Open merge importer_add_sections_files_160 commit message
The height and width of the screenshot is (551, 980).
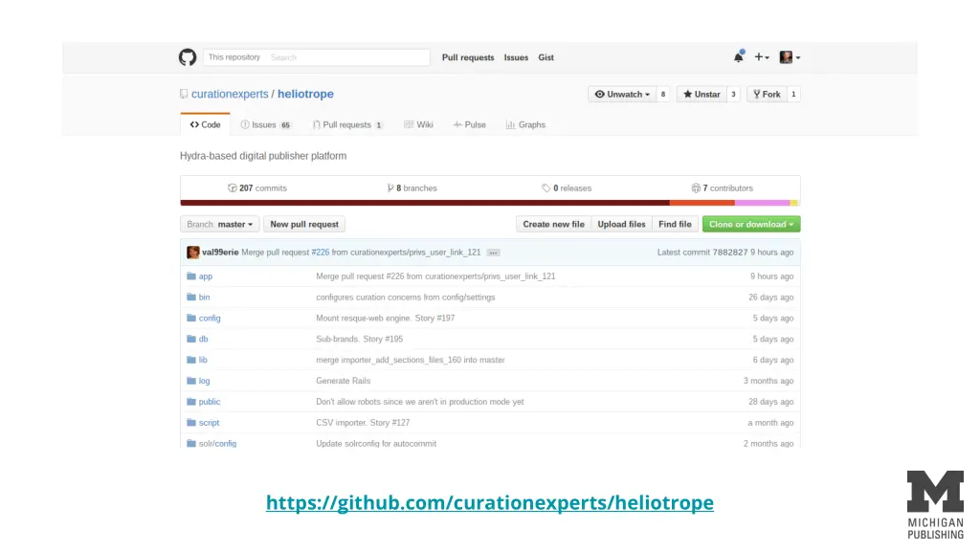point(411,360)
